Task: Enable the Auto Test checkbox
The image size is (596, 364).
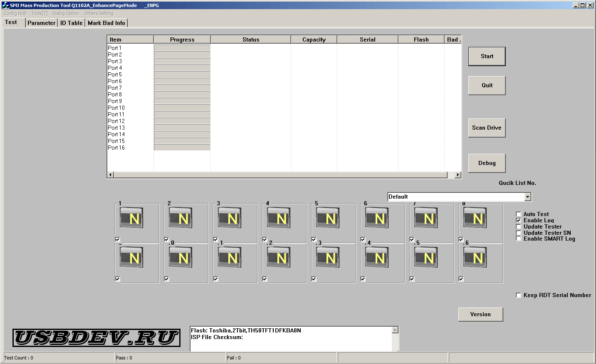Action: (519, 214)
